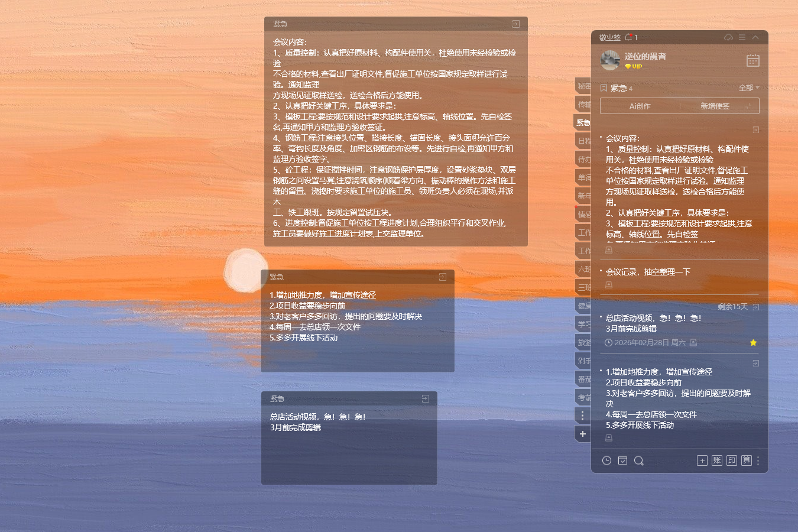
Task: Click the user avatar thumbnail
Action: (x=610, y=60)
